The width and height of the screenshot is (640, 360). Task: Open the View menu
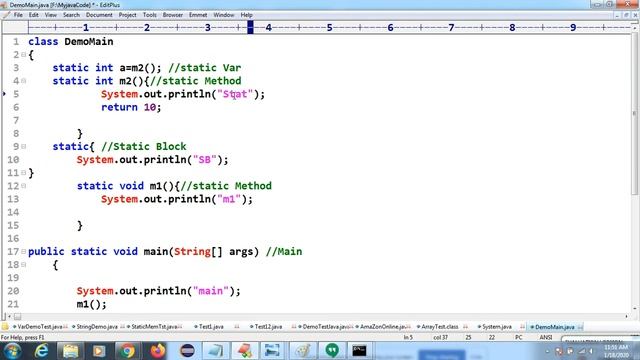point(51,15)
